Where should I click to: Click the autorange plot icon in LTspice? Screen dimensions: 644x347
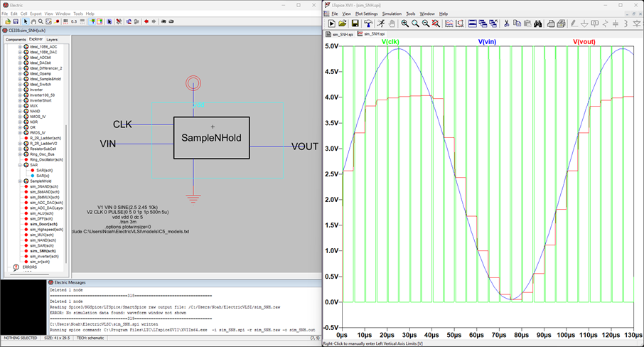coord(449,23)
